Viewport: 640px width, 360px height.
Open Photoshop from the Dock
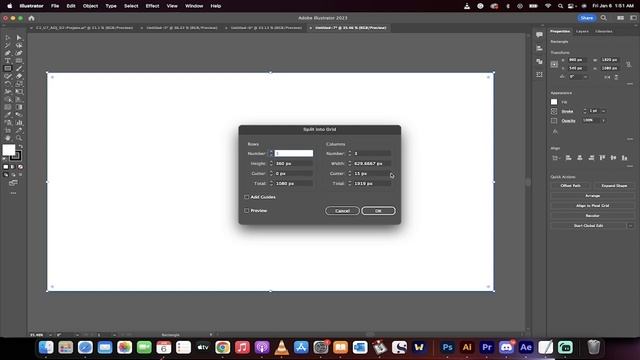coord(447,347)
